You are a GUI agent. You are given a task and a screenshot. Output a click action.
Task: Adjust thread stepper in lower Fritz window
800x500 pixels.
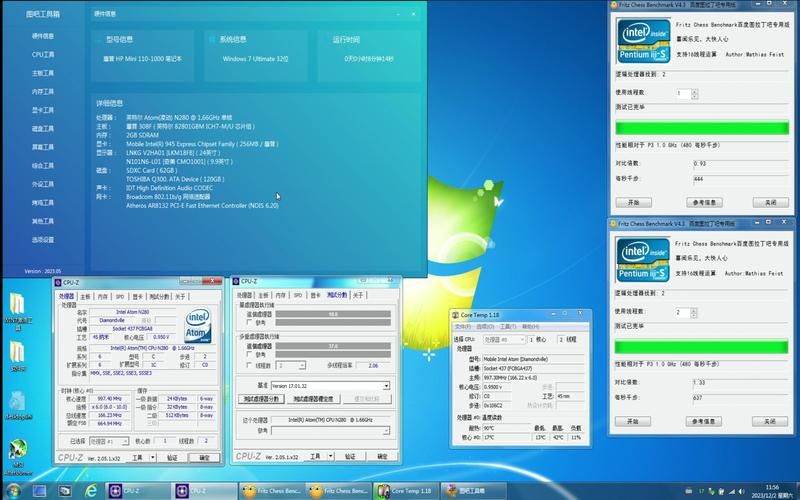pyautogui.click(x=694, y=312)
